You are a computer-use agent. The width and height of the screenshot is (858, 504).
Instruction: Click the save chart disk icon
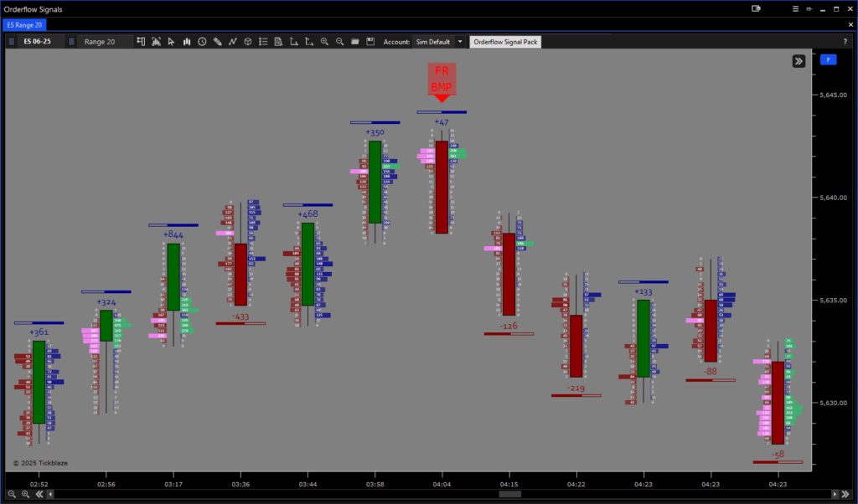point(370,41)
